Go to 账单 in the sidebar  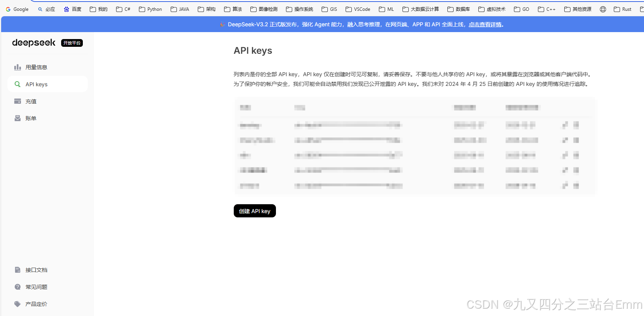(x=48, y=118)
